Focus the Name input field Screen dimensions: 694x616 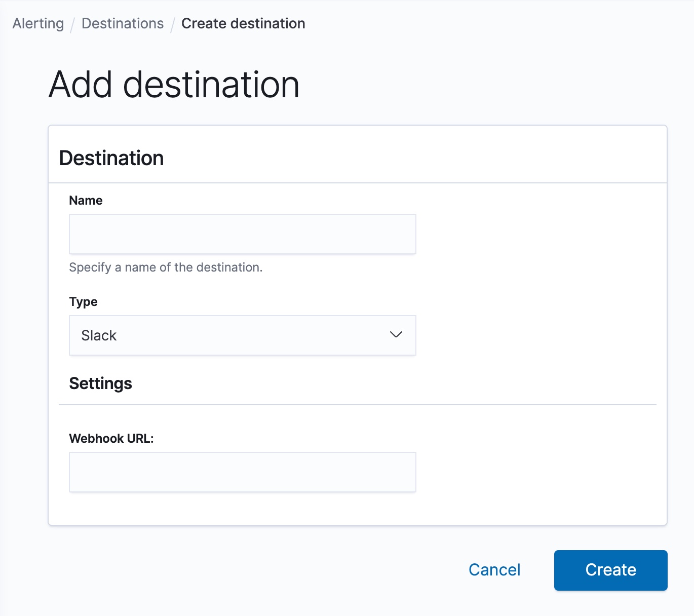242,234
